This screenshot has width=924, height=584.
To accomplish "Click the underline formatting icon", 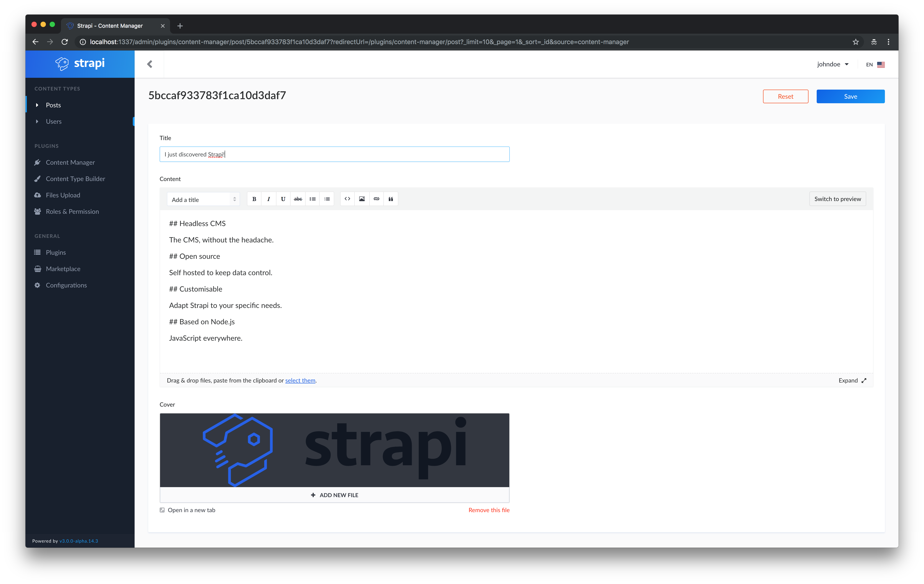I will coord(283,199).
